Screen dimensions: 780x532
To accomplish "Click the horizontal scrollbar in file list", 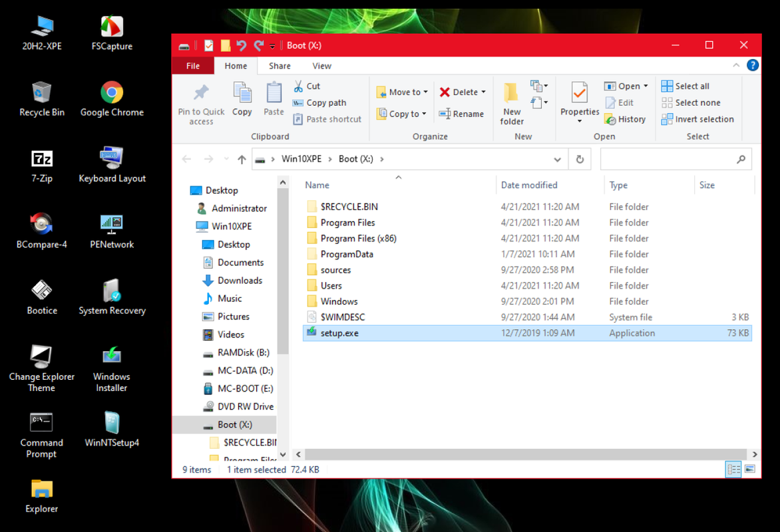I will 525,454.
